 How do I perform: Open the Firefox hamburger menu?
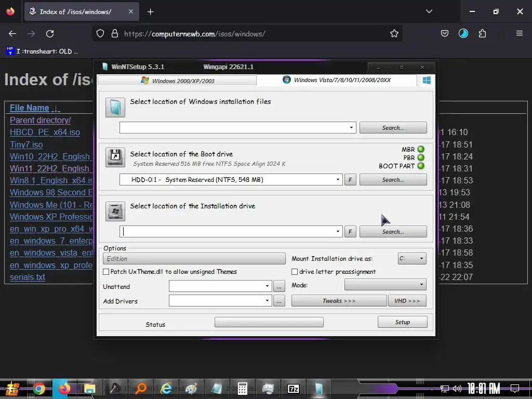click(x=519, y=33)
